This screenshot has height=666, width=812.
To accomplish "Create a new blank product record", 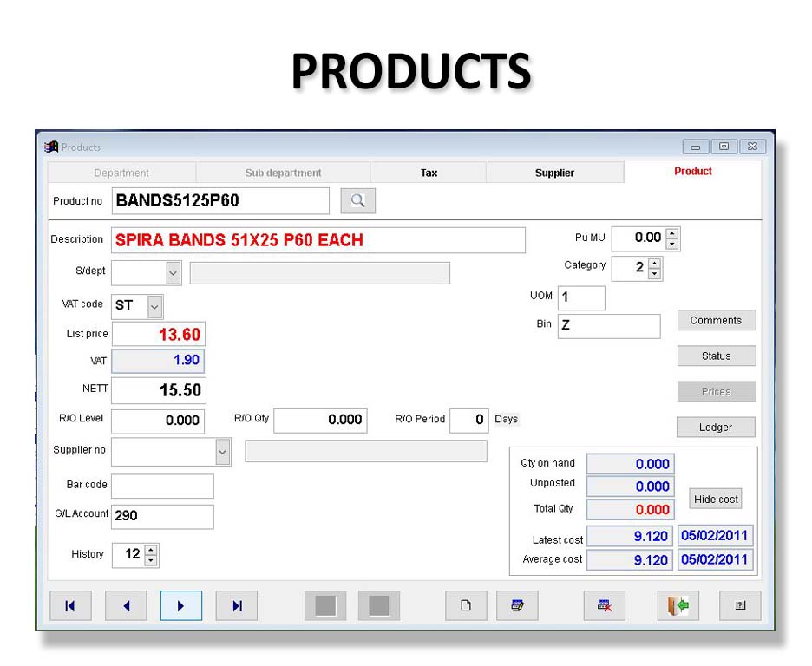I will (466, 606).
